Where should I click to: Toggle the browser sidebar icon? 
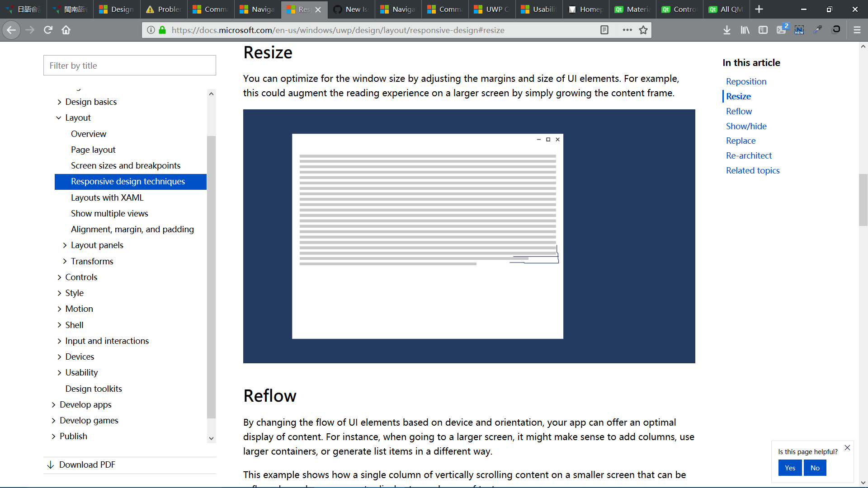(763, 30)
